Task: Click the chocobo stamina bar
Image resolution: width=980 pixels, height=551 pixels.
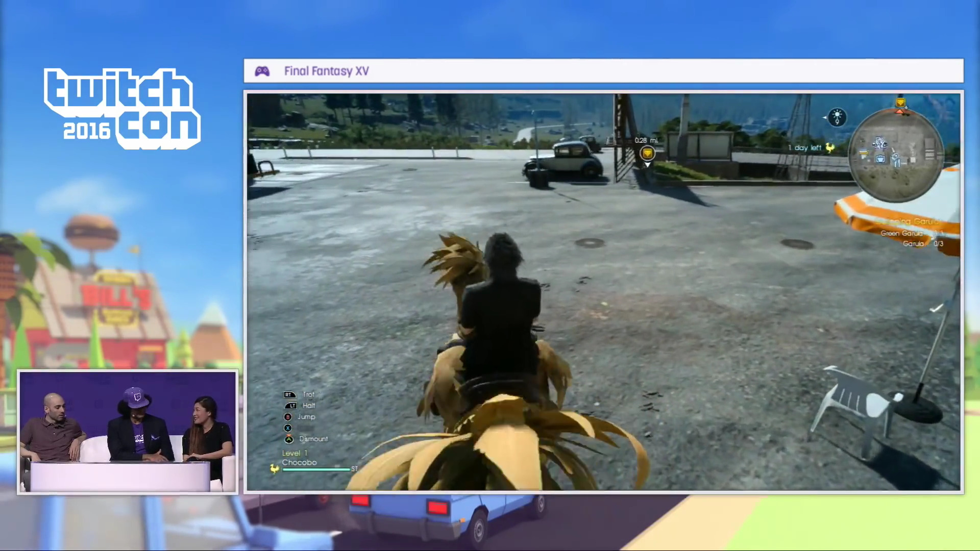Action: pos(316,469)
